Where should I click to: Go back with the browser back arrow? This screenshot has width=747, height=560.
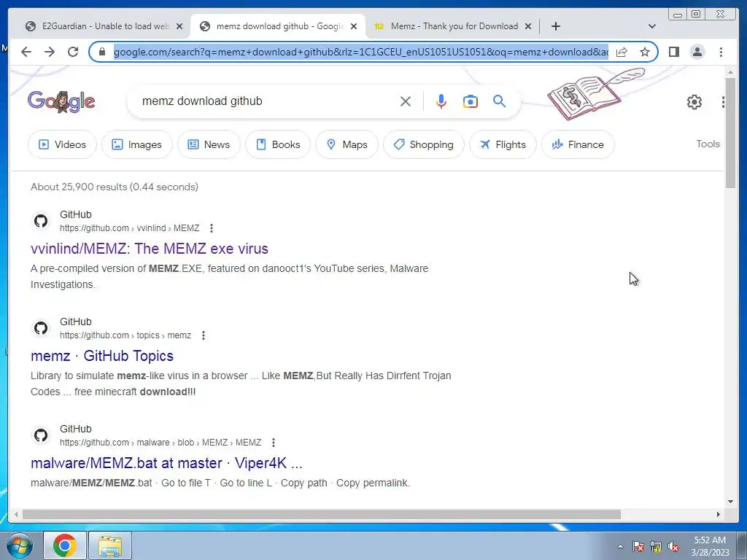point(26,52)
